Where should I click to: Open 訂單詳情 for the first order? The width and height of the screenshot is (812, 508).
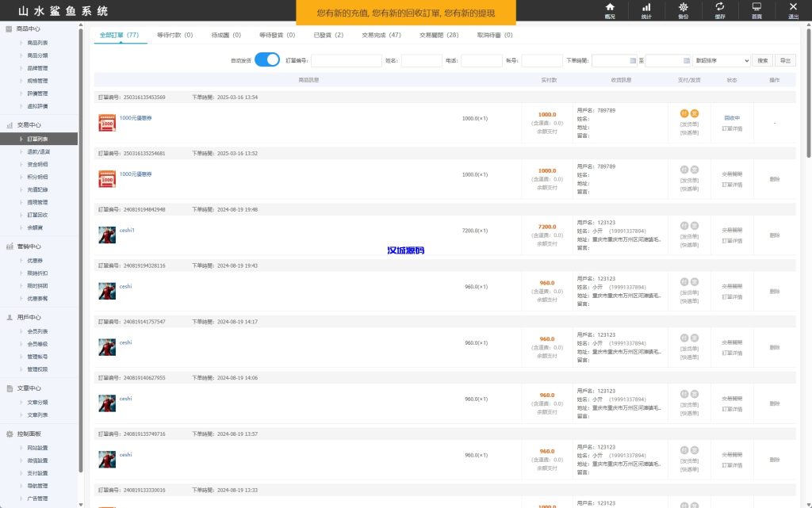[x=733, y=128]
